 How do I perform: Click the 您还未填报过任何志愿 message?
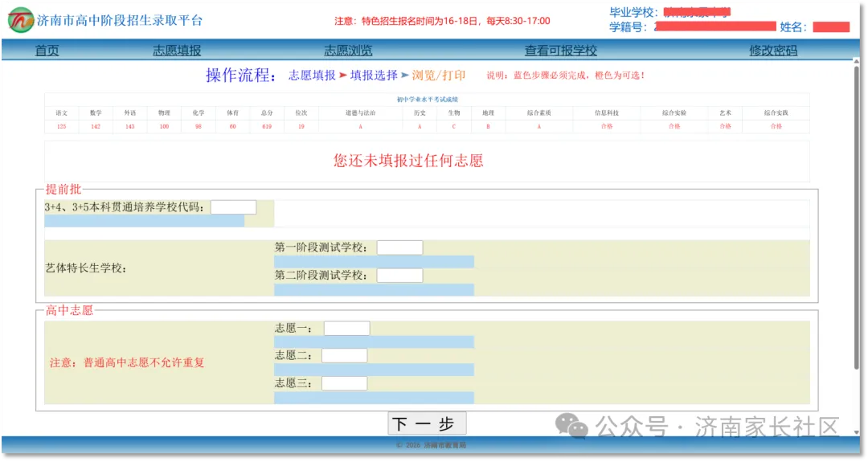[x=408, y=161]
